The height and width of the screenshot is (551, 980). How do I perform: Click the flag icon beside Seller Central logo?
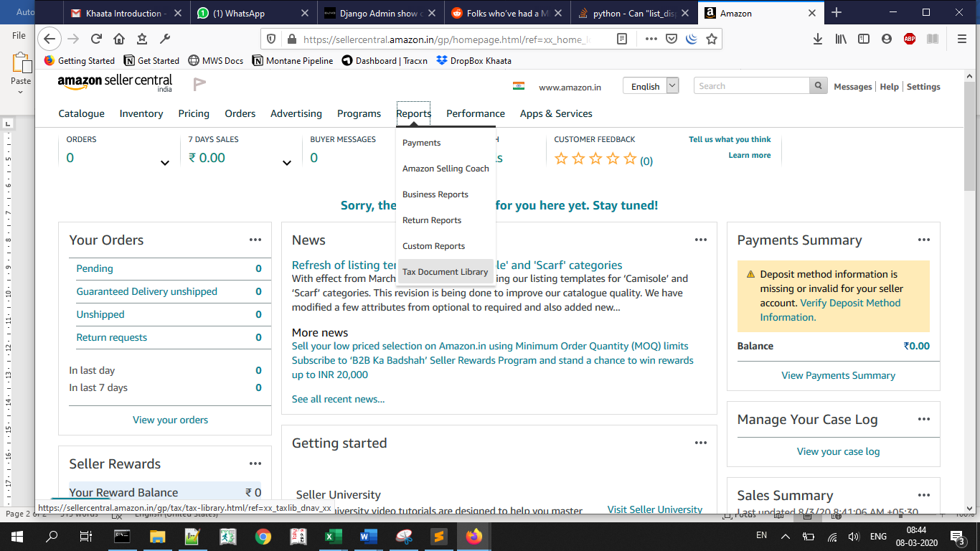click(x=199, y=85)
